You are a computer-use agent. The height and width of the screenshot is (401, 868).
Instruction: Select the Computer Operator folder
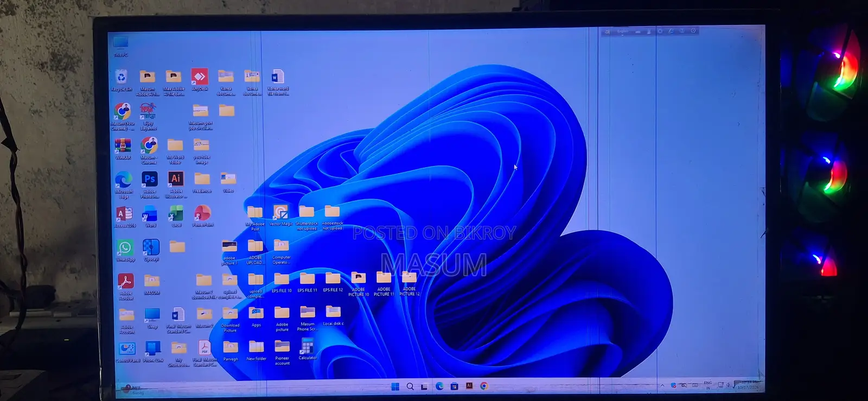click(x=281, y=252)
